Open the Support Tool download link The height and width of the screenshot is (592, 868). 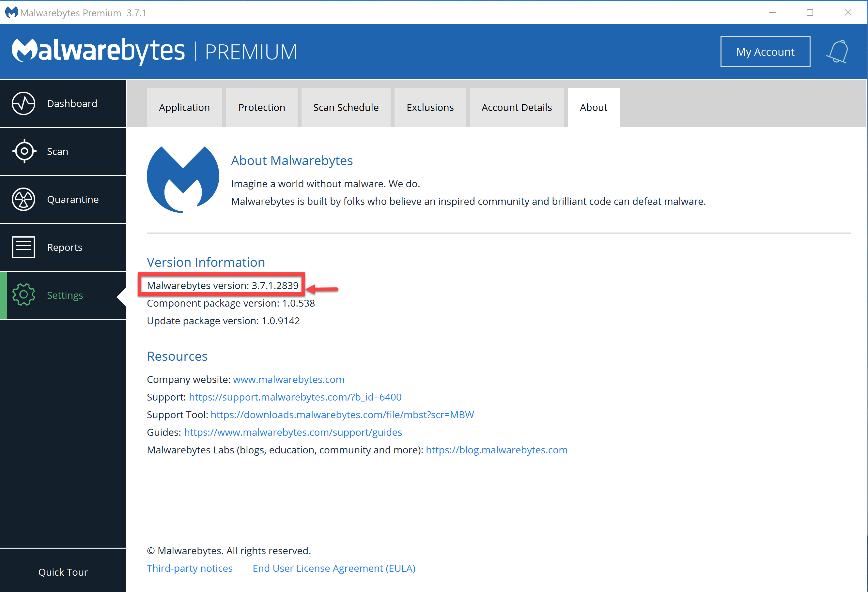(x=342, y=414)
